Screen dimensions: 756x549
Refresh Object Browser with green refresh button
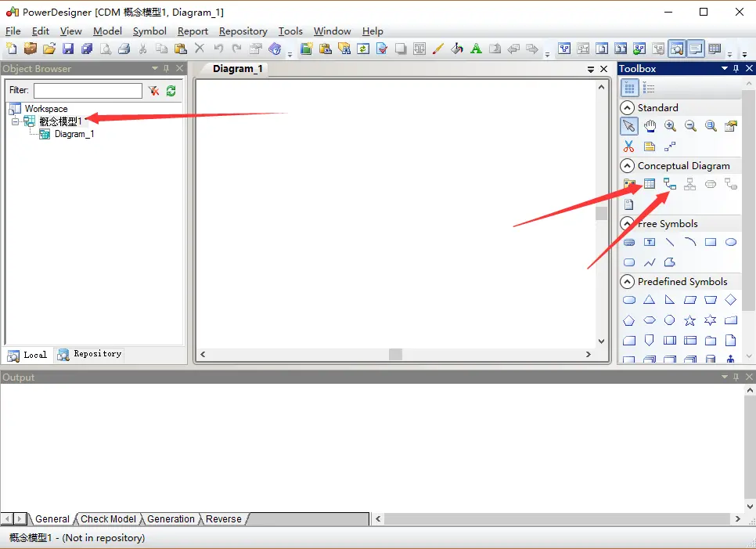coord(171,90)
